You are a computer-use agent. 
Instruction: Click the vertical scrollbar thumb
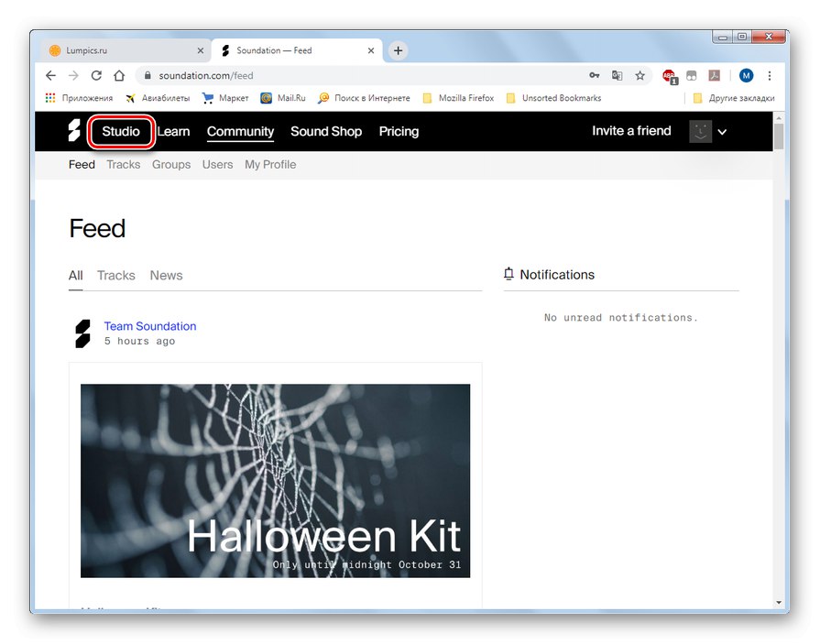point(779,136)
